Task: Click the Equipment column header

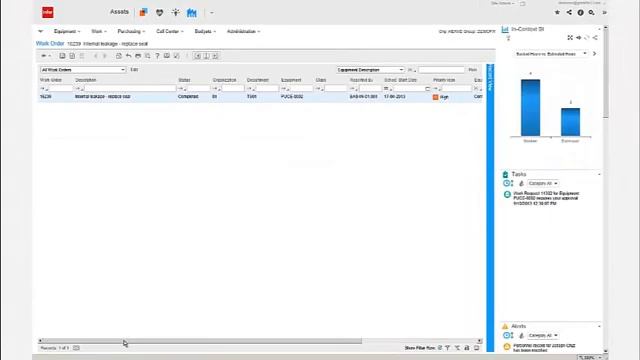Action: pos(291,80)
